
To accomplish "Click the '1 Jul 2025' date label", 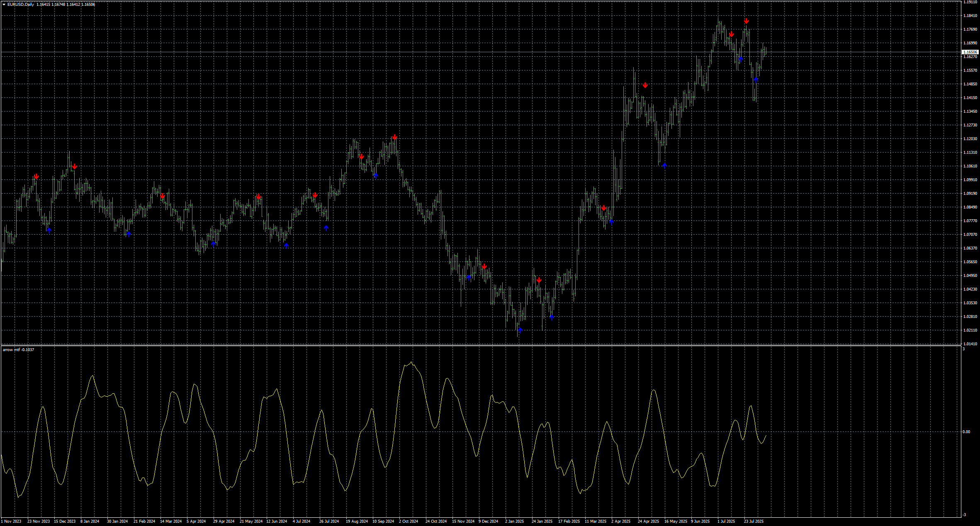I will pyautogui.click(x=726, y=521).
